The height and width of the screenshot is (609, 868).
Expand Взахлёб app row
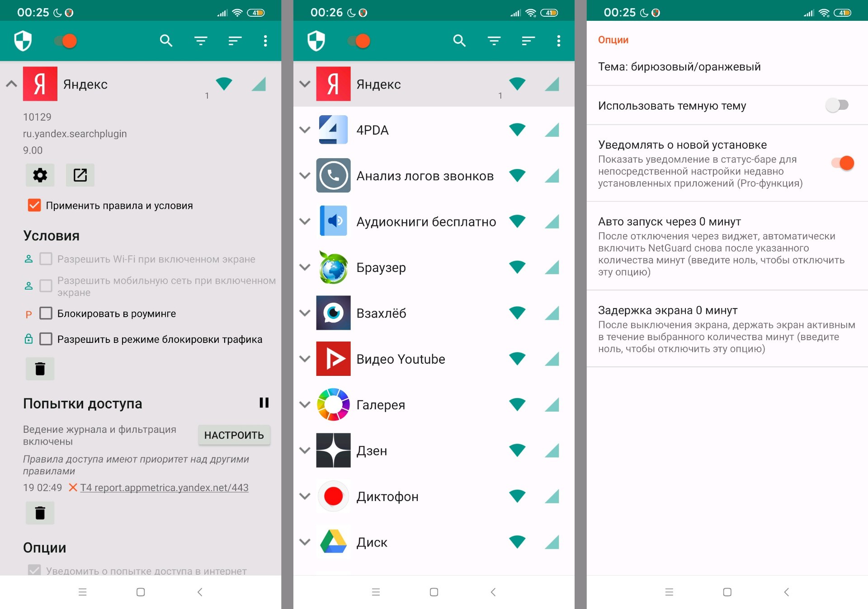coord(305,313)
